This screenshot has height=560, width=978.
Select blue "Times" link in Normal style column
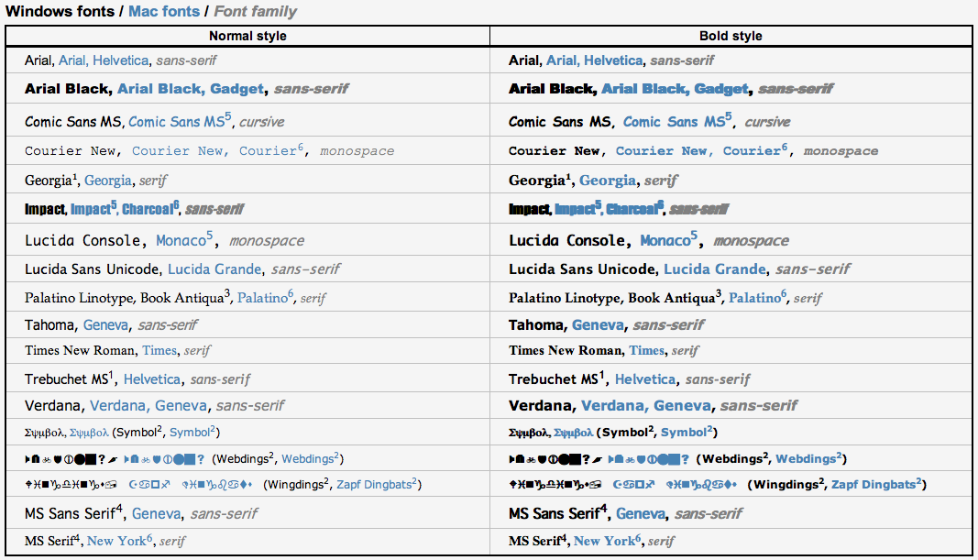159,350
